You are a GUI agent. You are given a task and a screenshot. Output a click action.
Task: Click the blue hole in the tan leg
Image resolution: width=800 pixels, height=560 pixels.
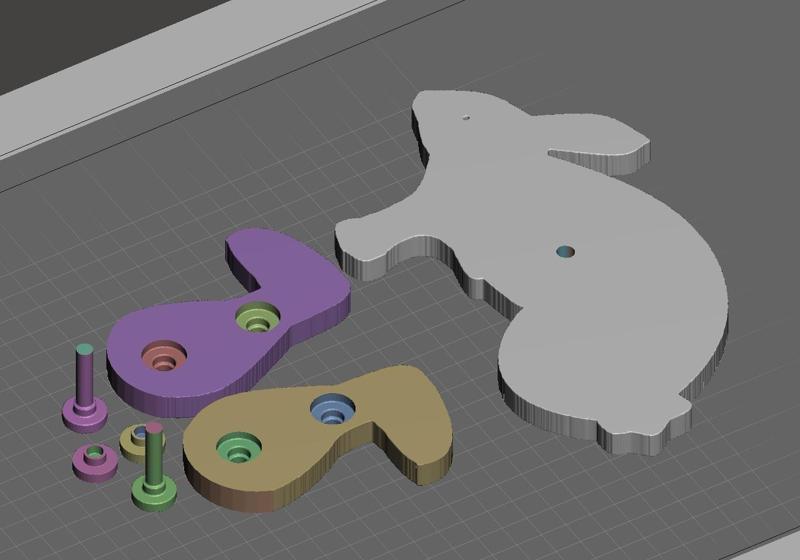[333, 409]
